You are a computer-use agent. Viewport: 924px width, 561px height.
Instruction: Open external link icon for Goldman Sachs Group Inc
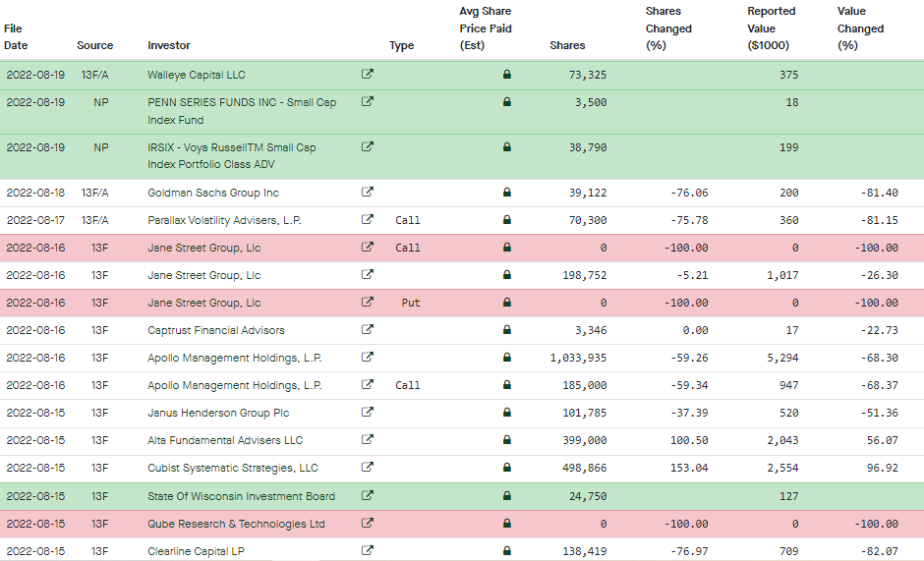pos(367,193)
